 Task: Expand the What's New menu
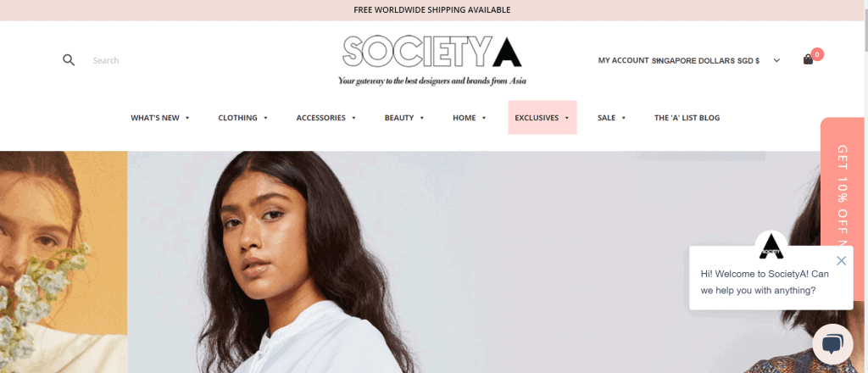click(x=160, y=118)
